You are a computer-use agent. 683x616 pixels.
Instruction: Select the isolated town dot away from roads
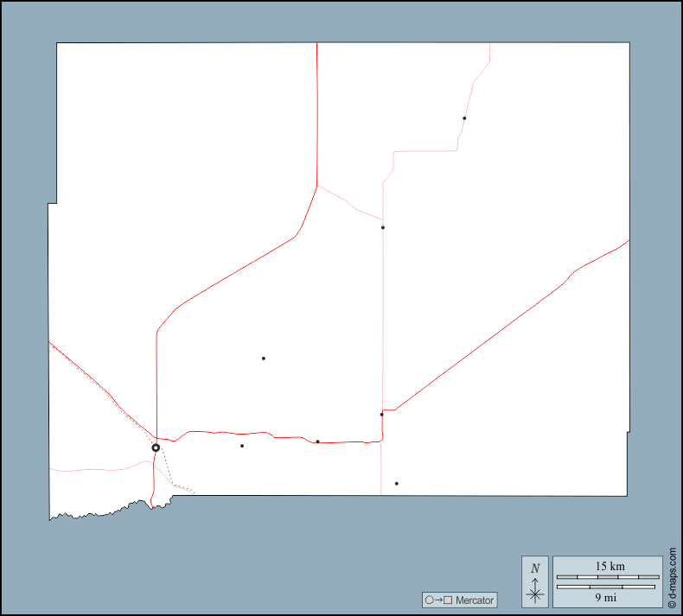(x=264, y=359)
